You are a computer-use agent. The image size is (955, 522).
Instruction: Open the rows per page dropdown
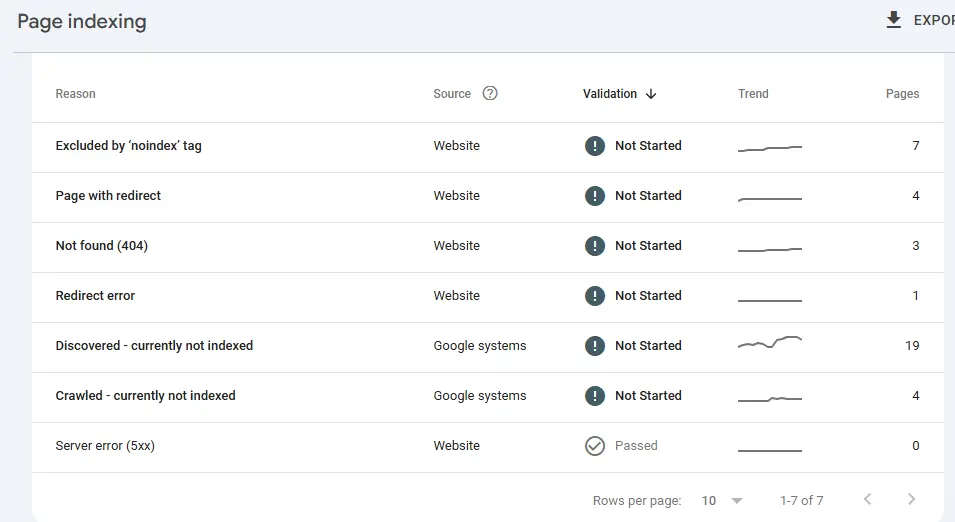722,501
